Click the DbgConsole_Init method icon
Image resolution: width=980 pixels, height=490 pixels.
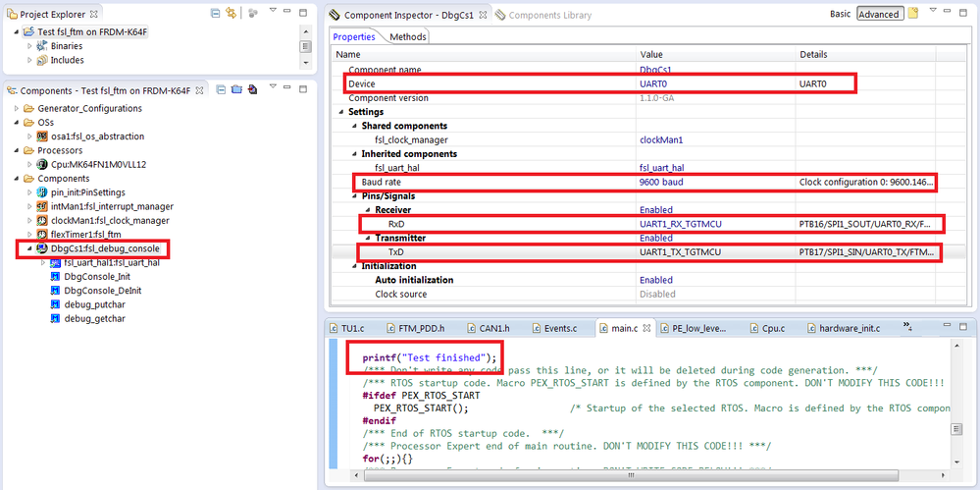(55, 277)
